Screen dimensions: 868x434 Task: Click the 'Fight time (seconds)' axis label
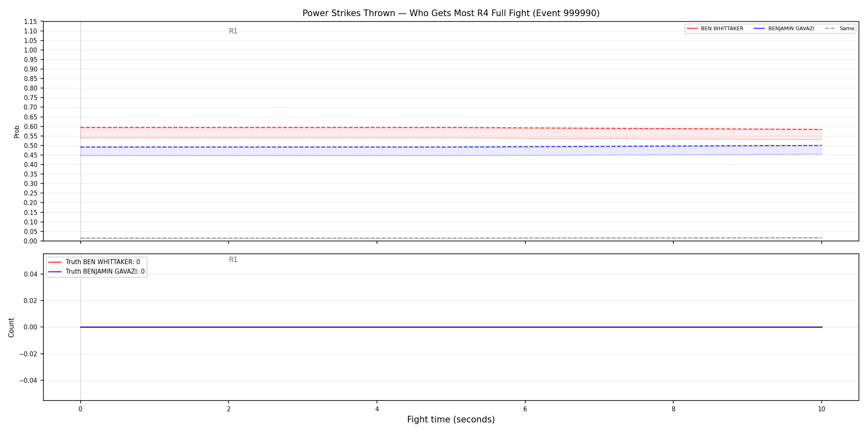click(x=451, y=420)
